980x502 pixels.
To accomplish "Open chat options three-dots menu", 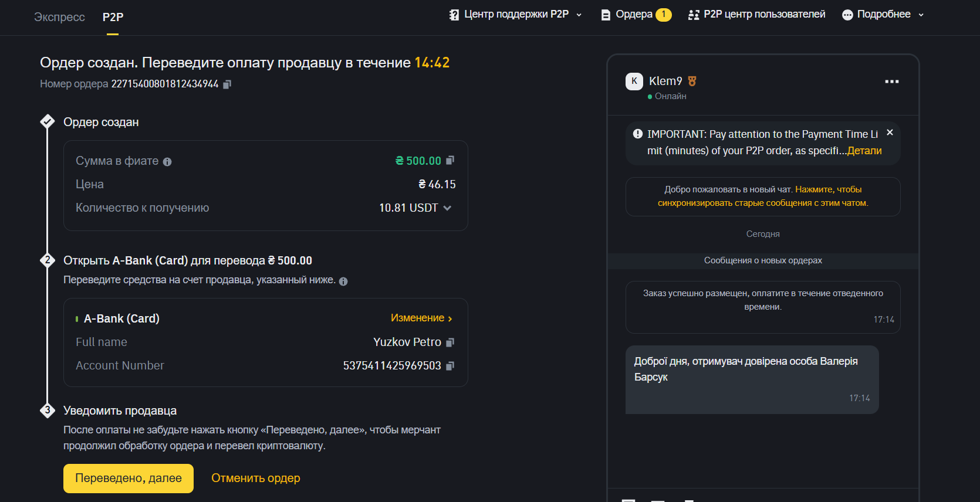I will pyautogui.click(x=892, y=82).
